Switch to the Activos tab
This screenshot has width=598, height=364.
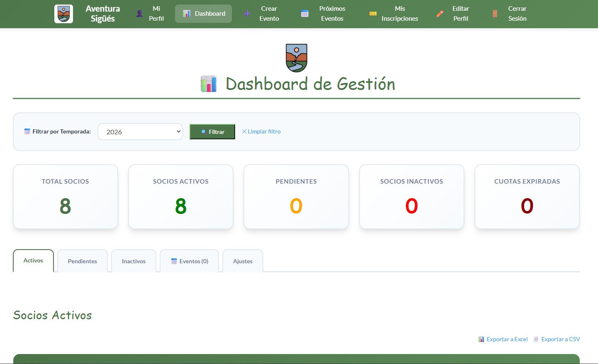coord(33,261)
